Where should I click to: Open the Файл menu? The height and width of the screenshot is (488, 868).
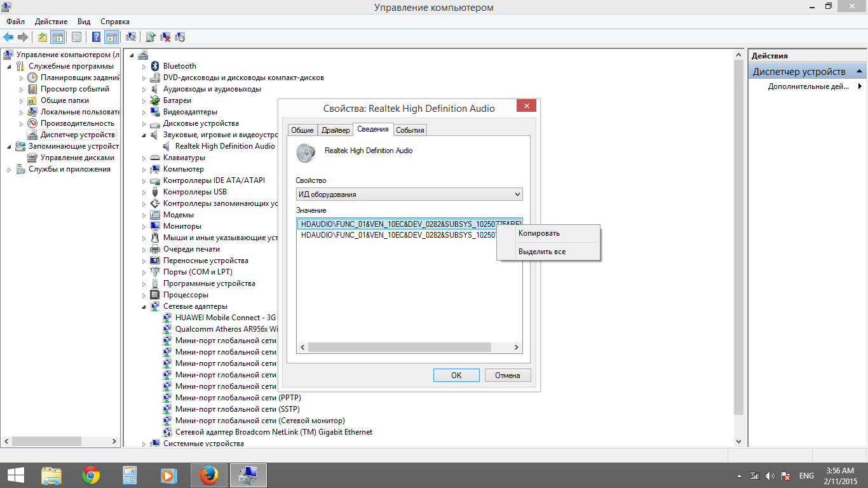pyautogui.click(x=16, y=22)
